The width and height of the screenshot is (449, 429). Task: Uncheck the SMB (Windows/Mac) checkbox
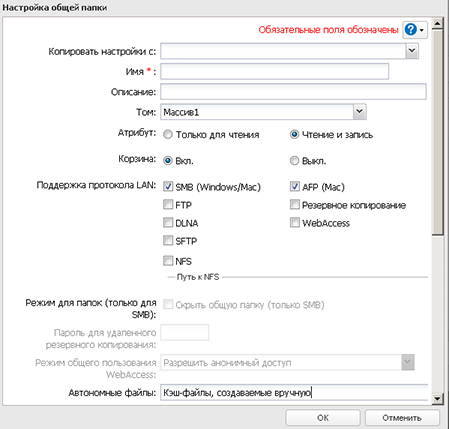[x=168, y=186]
